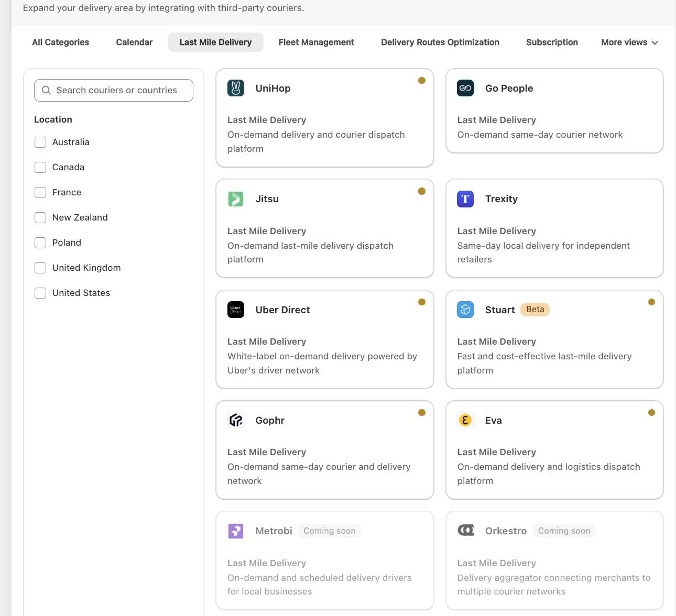Click the Go People logo icon

click(x=465, y=88)
